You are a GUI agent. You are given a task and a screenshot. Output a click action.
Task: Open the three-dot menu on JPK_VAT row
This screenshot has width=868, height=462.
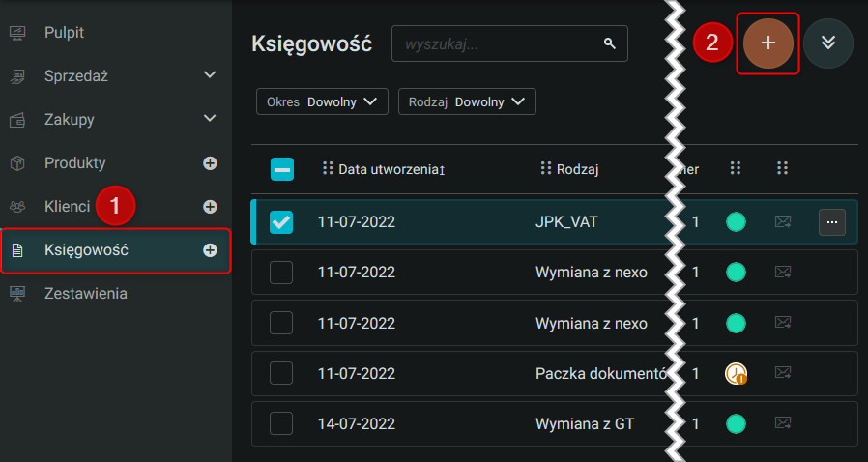click(x=832, y=222)
